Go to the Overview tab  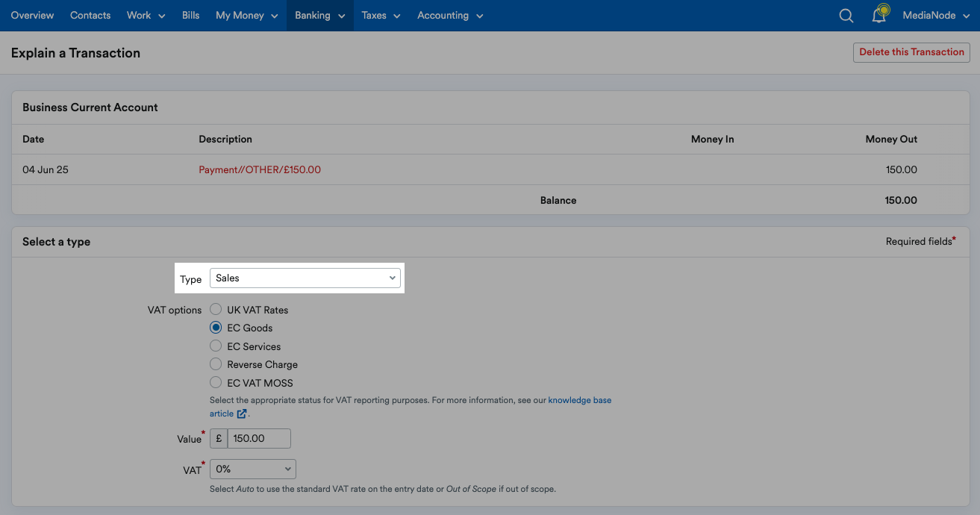[x=32, y=16]
